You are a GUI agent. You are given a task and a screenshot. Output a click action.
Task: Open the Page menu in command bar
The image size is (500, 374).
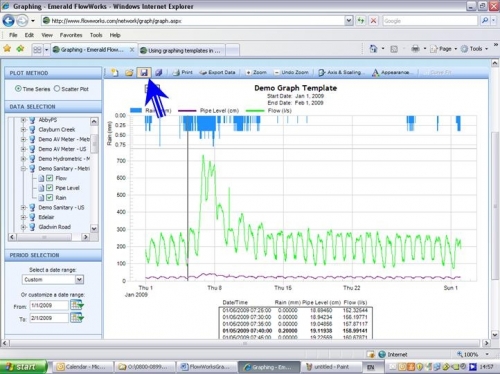click(444, 49)
